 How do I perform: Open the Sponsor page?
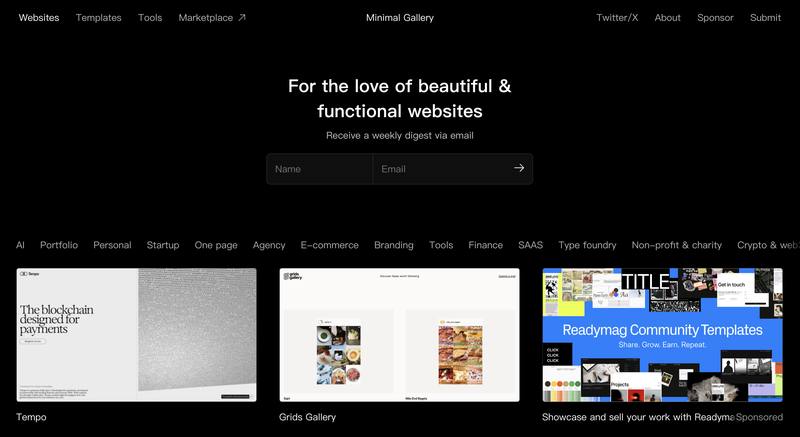point(715,17)
